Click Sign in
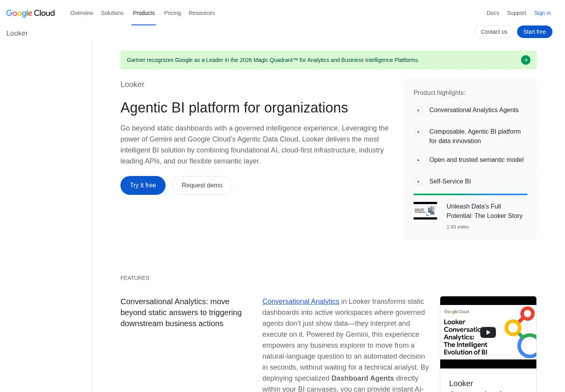Image resolution: width=565 pixels, height=392 pixels. coord(542,13)
